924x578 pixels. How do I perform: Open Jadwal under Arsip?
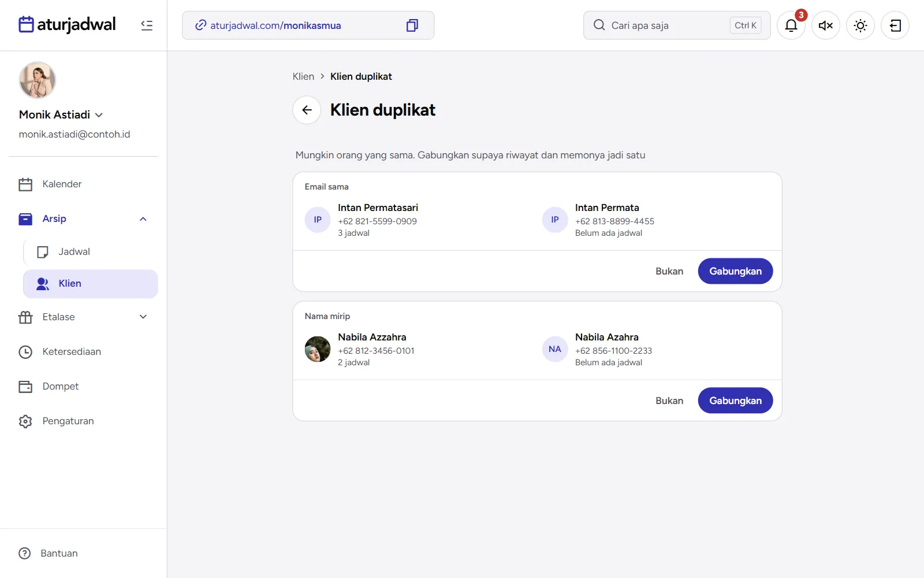[x=91, y=251]
